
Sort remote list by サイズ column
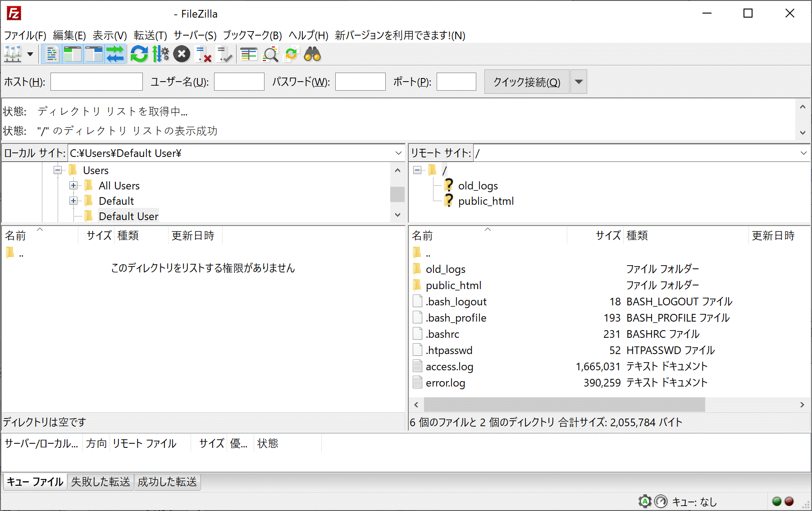[595, 235]
